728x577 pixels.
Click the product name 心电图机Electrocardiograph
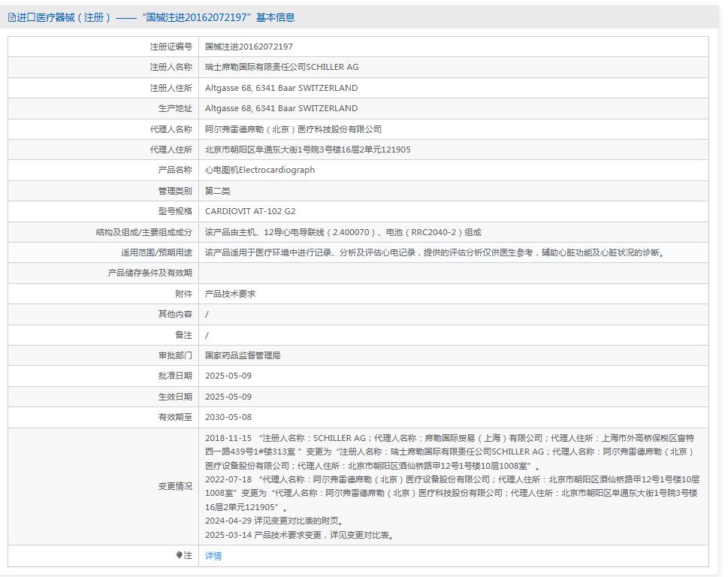click(x=260, y=170)
